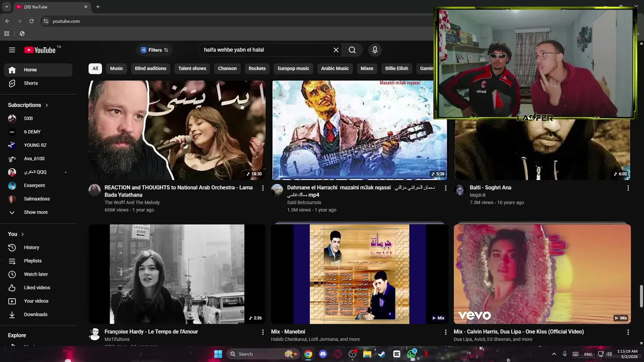The height and width of the screenshot is (362, 644).
Task: Open a new browser tab
Action: pyautogui.click(x=98, y=7)
